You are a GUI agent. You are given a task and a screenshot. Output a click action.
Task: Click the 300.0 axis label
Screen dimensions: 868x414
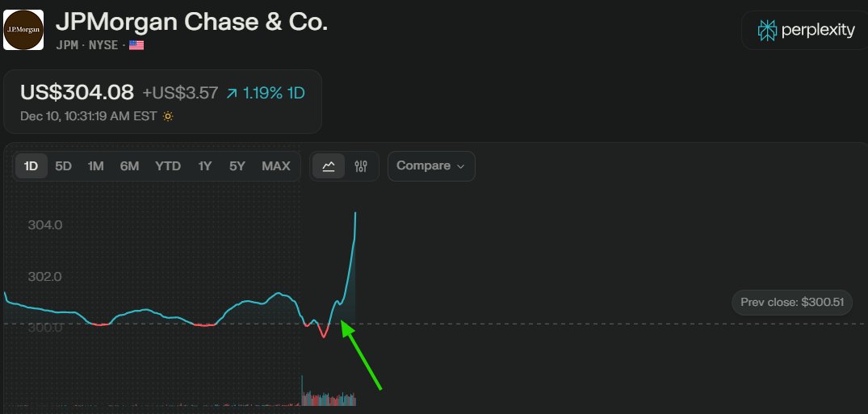pos(45,328)
